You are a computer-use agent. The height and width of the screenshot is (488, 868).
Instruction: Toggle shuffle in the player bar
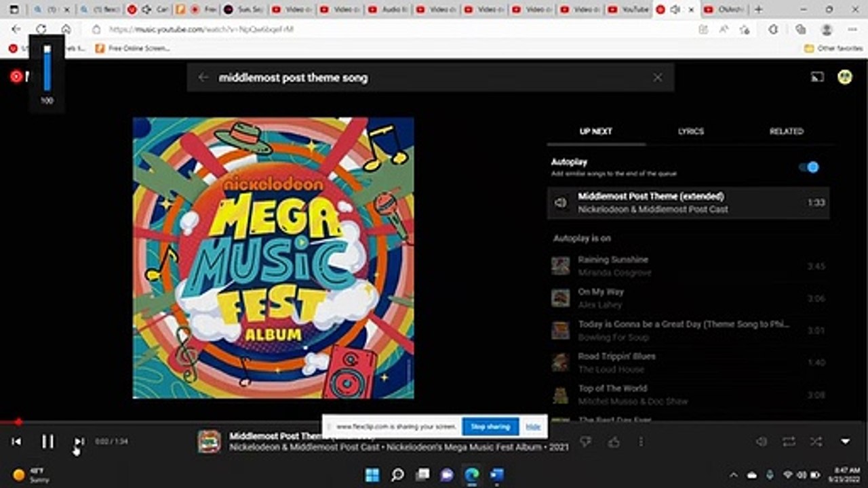click(816, 442)
